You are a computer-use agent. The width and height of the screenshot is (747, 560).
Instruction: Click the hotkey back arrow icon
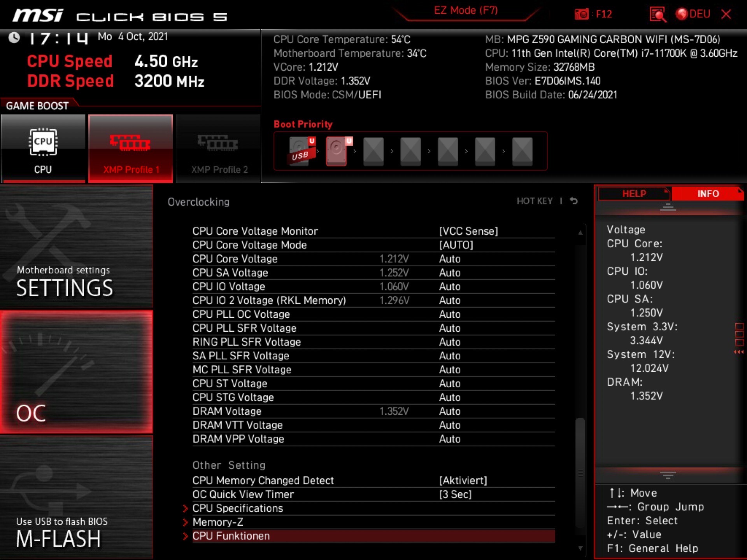(574, 201)
